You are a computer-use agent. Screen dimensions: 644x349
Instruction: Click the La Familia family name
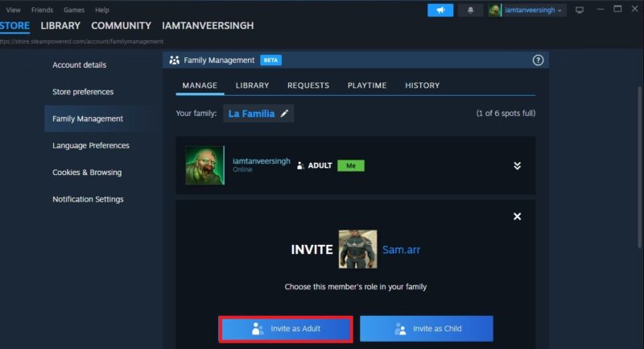(251, 114)
